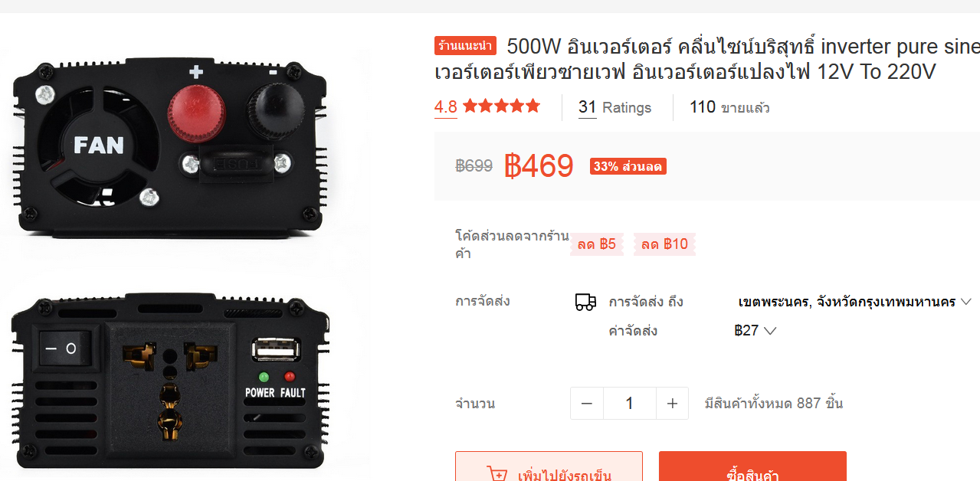Image resolution: width=980 pixels, height=481 pixels.
Task: Click the quantity input field
Action: [x=630, y=403]
